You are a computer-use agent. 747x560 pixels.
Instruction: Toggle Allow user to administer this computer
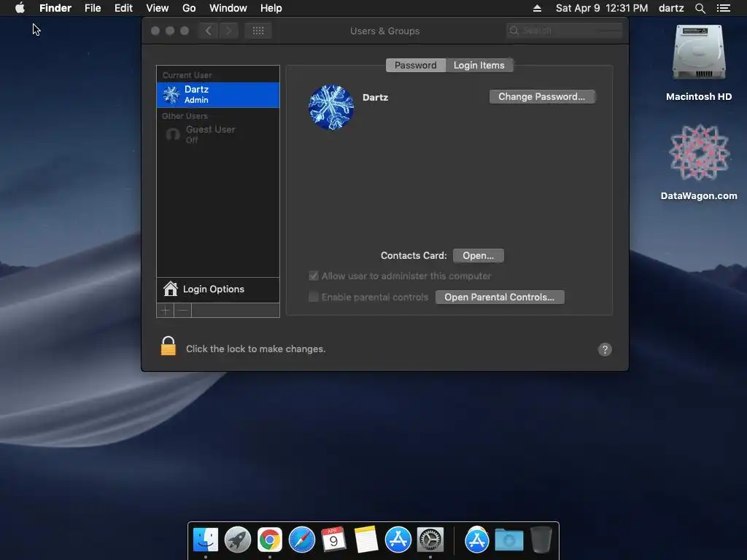tap(314, 276)
